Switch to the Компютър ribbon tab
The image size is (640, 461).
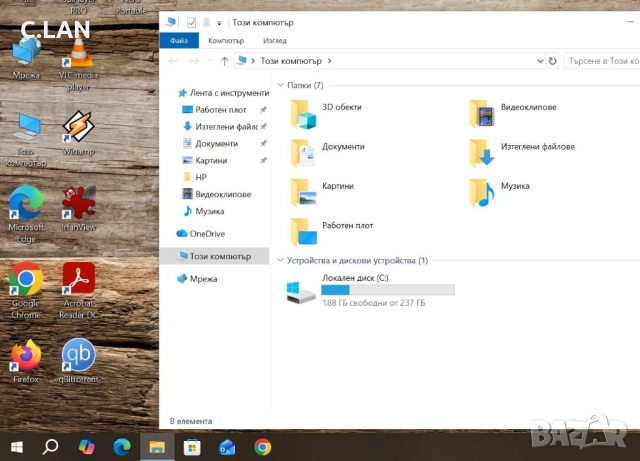(x=226, y=40)
